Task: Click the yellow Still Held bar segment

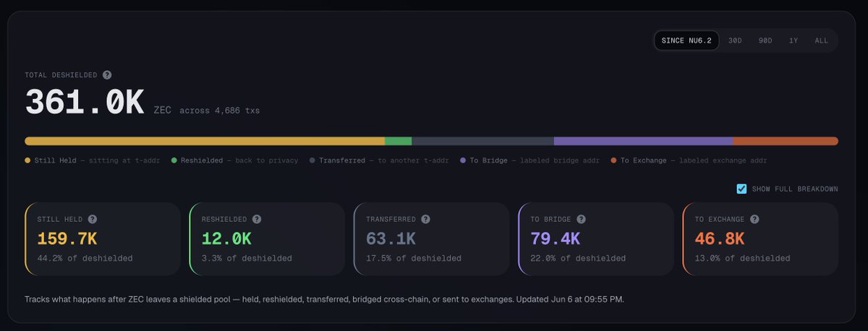Action: point(205,141)
